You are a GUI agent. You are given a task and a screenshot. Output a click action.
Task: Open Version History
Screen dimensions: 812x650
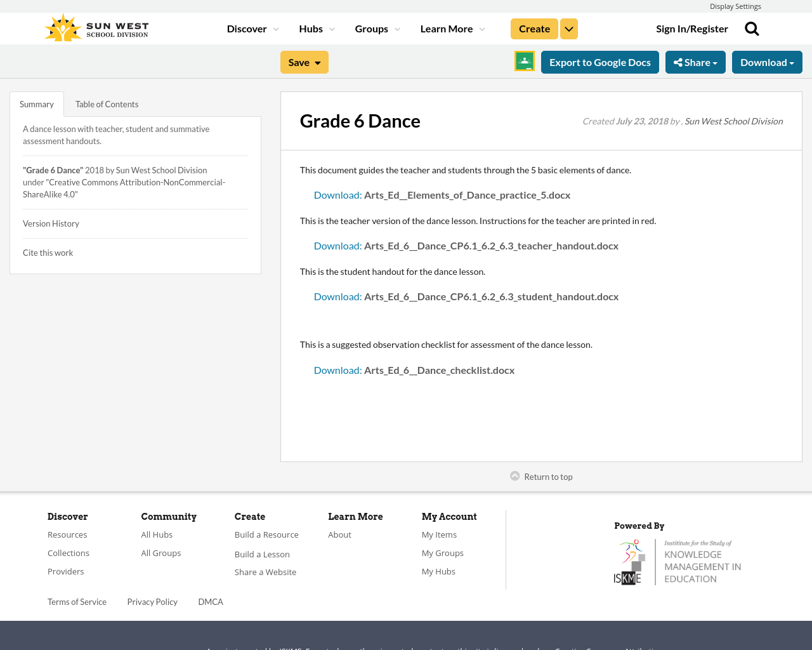coord(51,223)
